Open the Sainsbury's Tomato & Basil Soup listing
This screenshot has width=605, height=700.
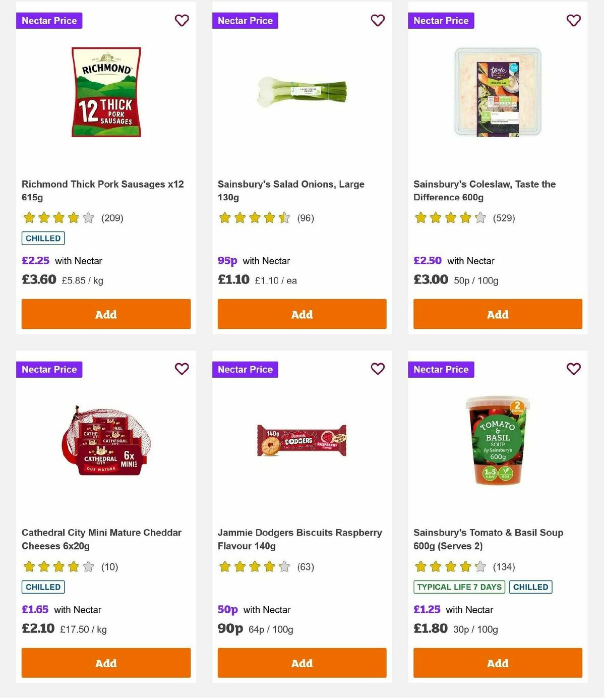pyautogui.click(x=488, y=539)
